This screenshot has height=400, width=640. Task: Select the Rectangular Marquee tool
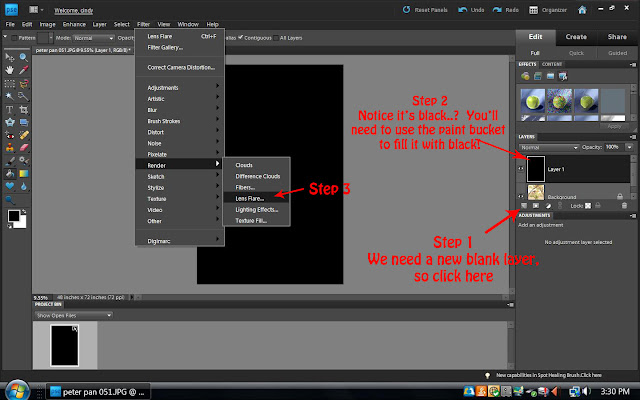click(x=9, y=84)
